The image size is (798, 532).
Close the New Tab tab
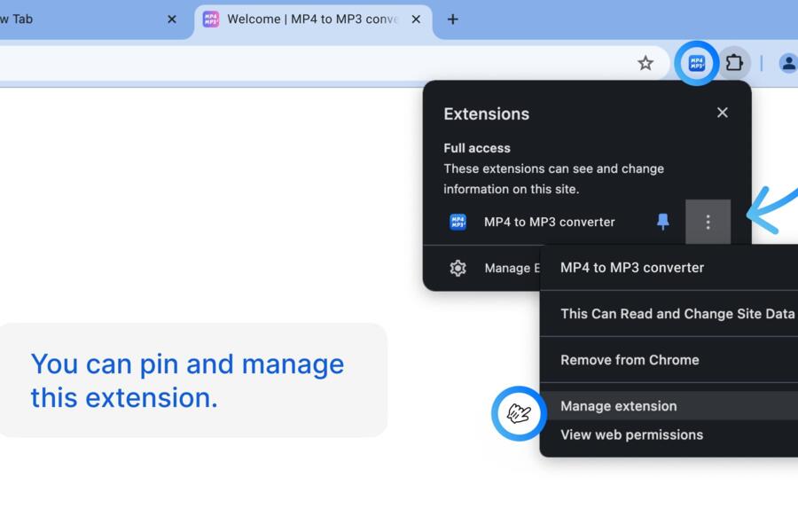pyautogui.click(x=172, y=20)
